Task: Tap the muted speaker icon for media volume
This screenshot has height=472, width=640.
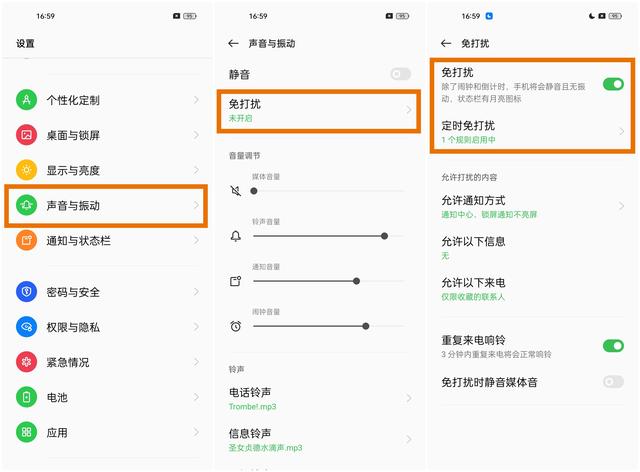Action: [x=236, y=191]
